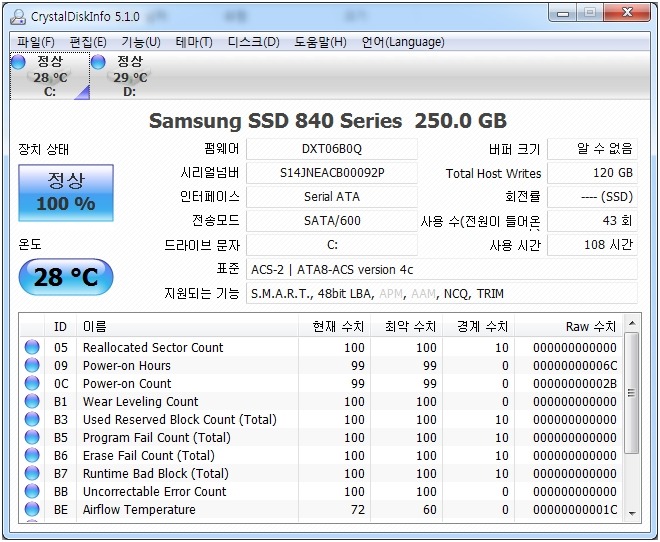
Task: Click the status orb for Reallocated Sector Count
Action: tap(32, 347)
